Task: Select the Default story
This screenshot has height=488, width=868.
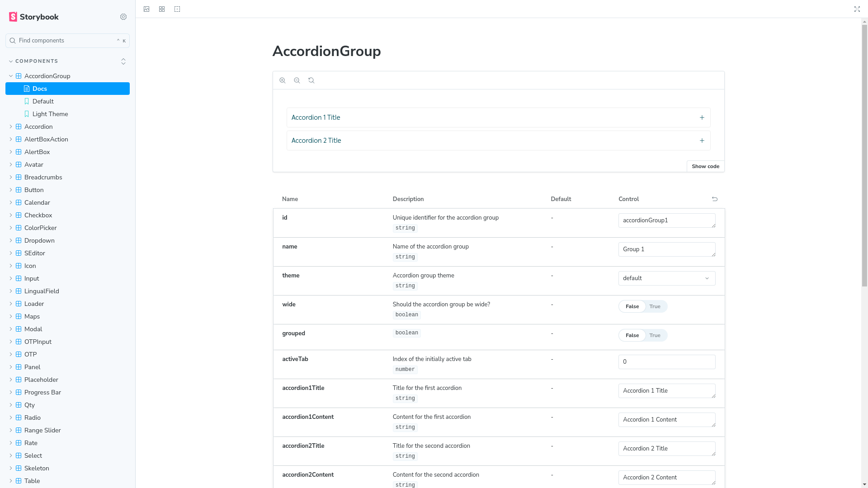Action: (67, 101)
